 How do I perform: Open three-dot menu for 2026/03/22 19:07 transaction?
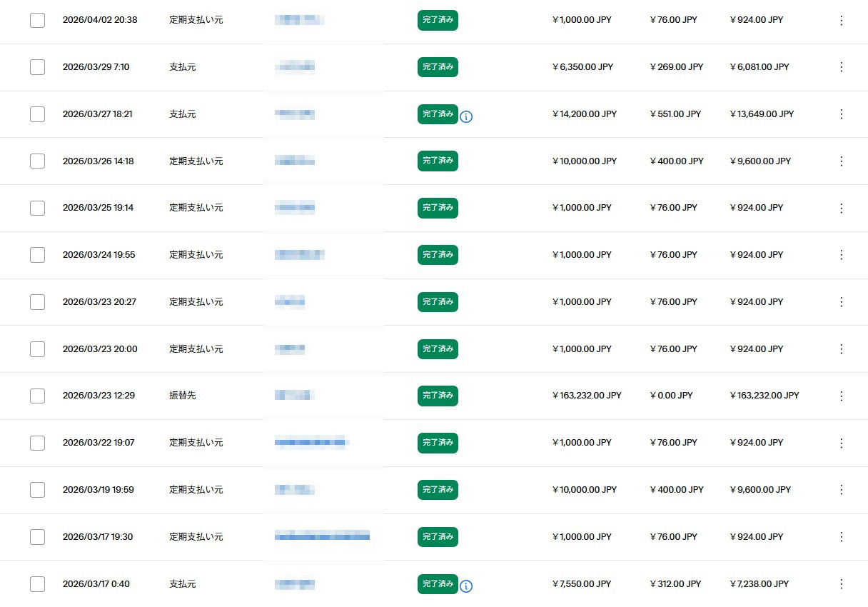[841, 443]
